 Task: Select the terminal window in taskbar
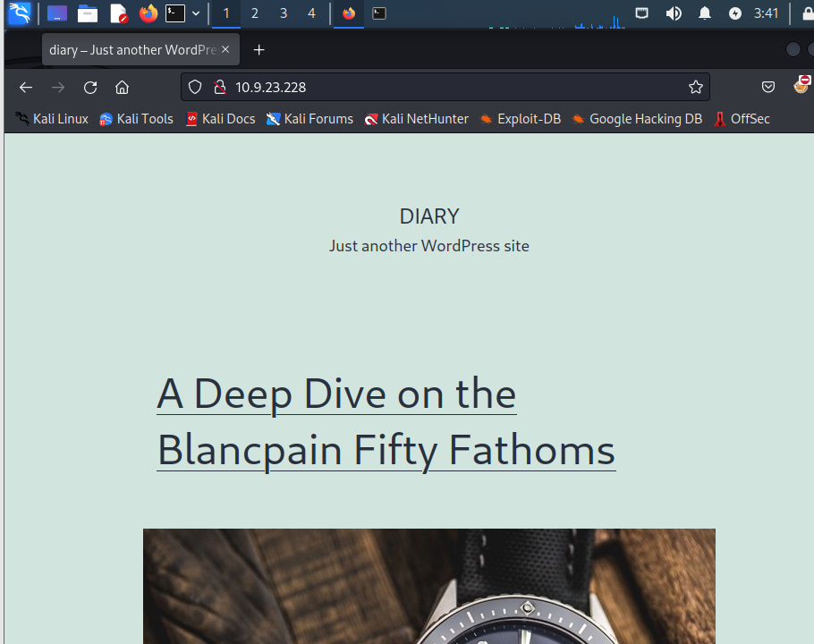379,13
